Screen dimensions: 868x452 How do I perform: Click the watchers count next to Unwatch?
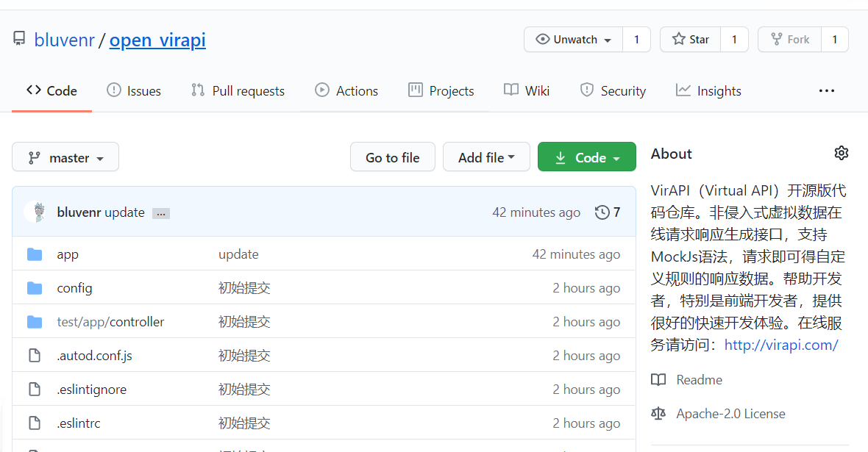(636, 39)
